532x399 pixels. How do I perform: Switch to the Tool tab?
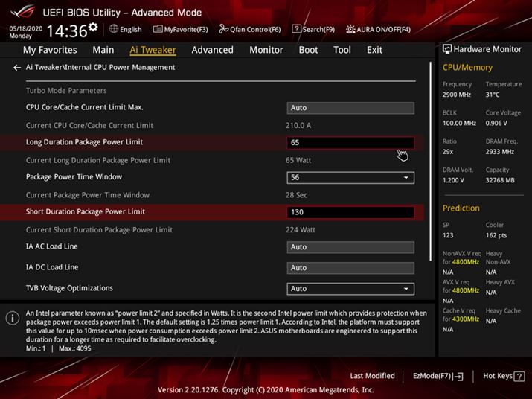pyautogui.click(x=342, y=50)
